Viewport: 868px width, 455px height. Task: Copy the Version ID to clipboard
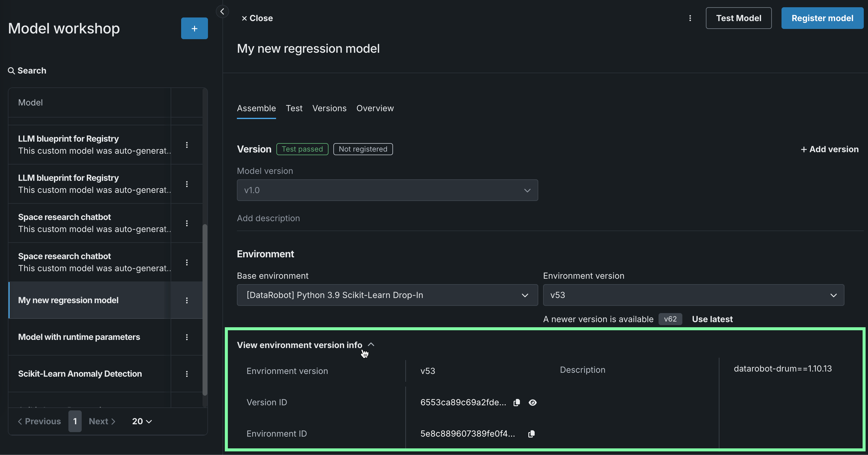click(x=517, y=403)
